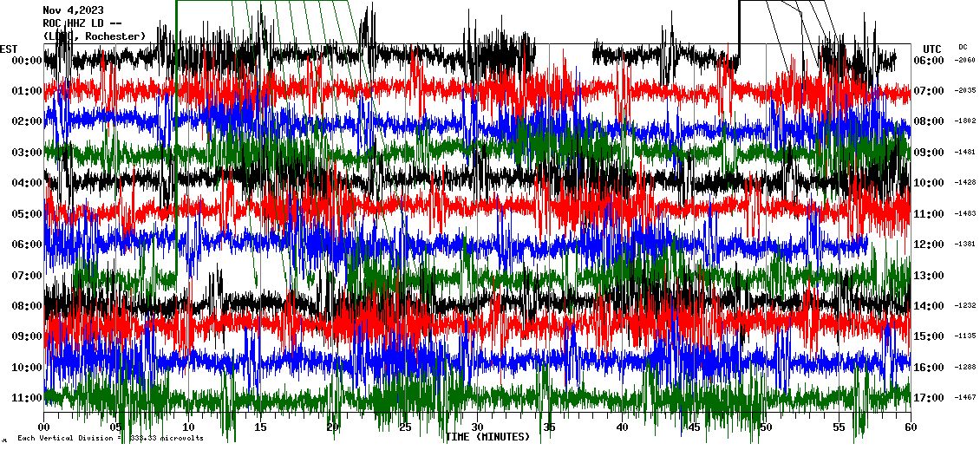Click the UTC column header

tap(932, 49)
